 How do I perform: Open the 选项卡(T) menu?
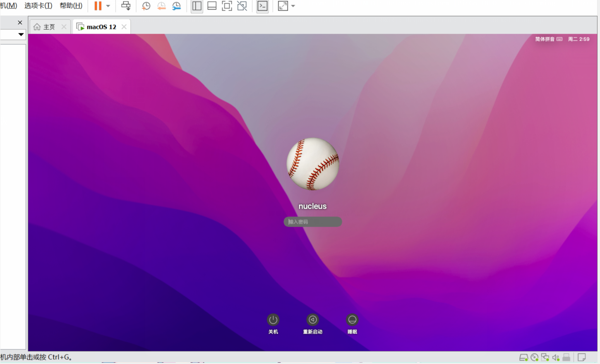click(x=38, y=6)
